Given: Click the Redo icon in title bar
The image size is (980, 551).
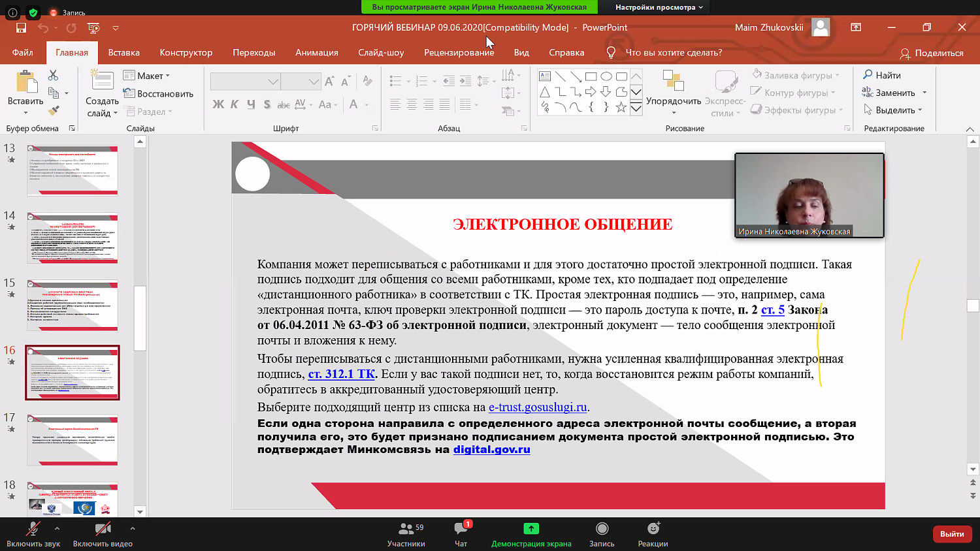Looking at the screenshot, I should pos(71,27).
